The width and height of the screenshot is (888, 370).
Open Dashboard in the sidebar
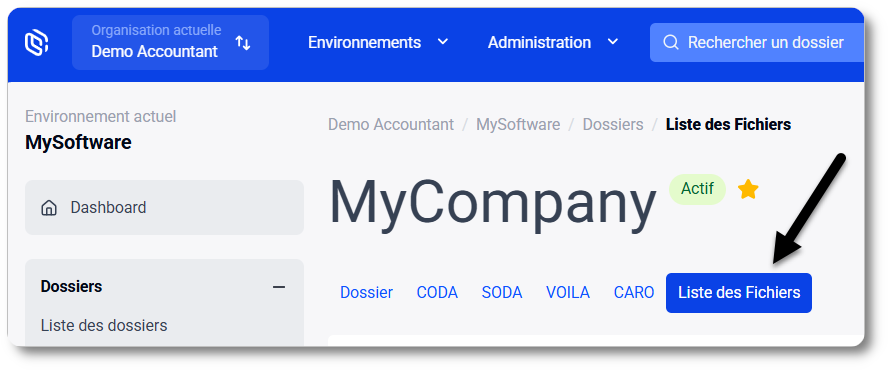164,207
